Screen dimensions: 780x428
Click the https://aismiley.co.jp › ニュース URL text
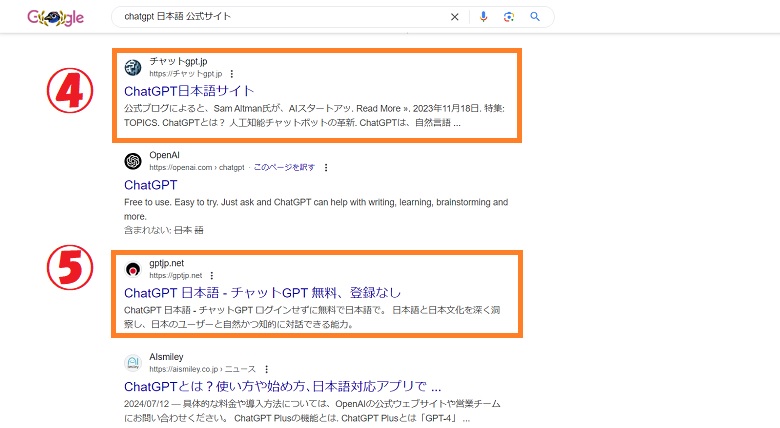pos(202,369)
